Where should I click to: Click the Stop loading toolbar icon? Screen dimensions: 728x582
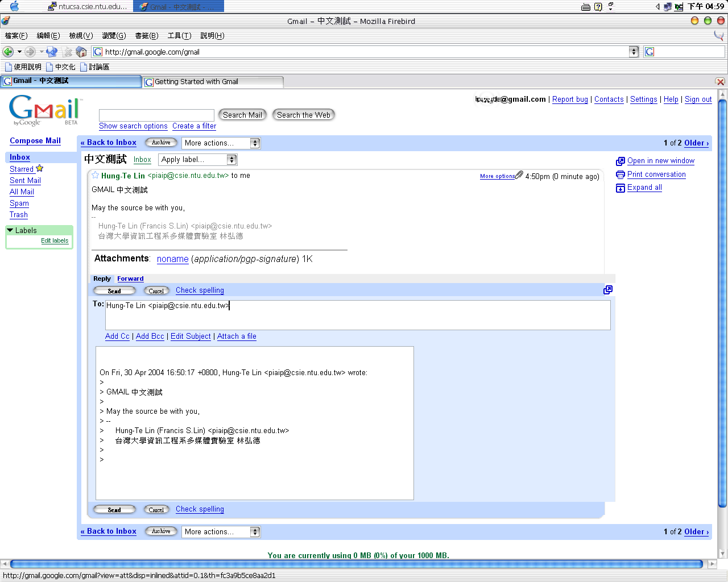pyautogui.click(x=68, y=52)
